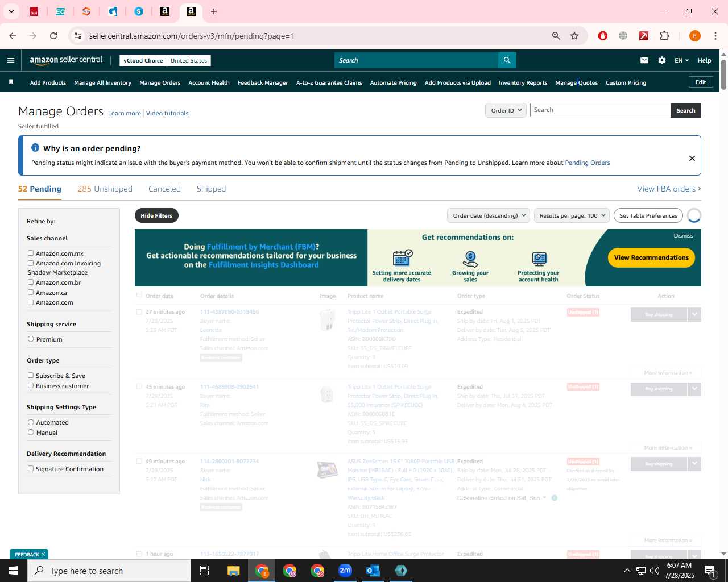Go back with the browser back arrow
The image size is (728, 582).
click(13, 36)
